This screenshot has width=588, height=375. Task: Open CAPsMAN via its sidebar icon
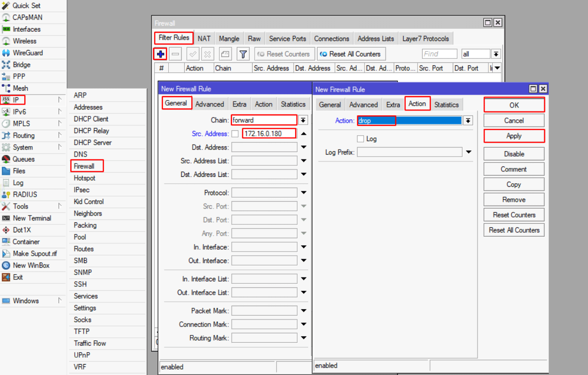[5, 18]
